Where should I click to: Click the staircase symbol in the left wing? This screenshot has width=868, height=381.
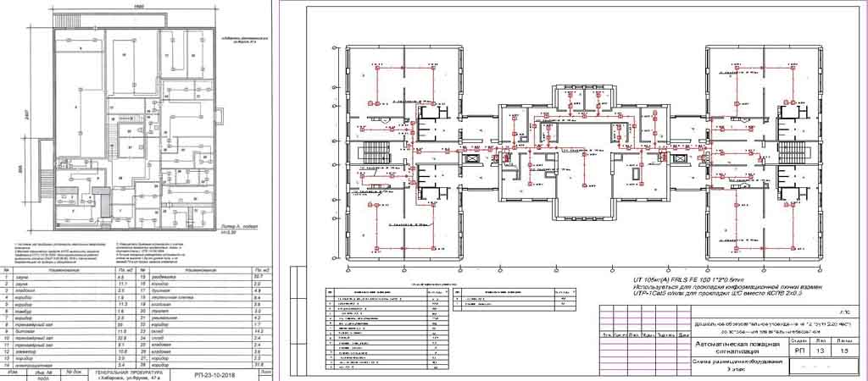click(376, 152)
